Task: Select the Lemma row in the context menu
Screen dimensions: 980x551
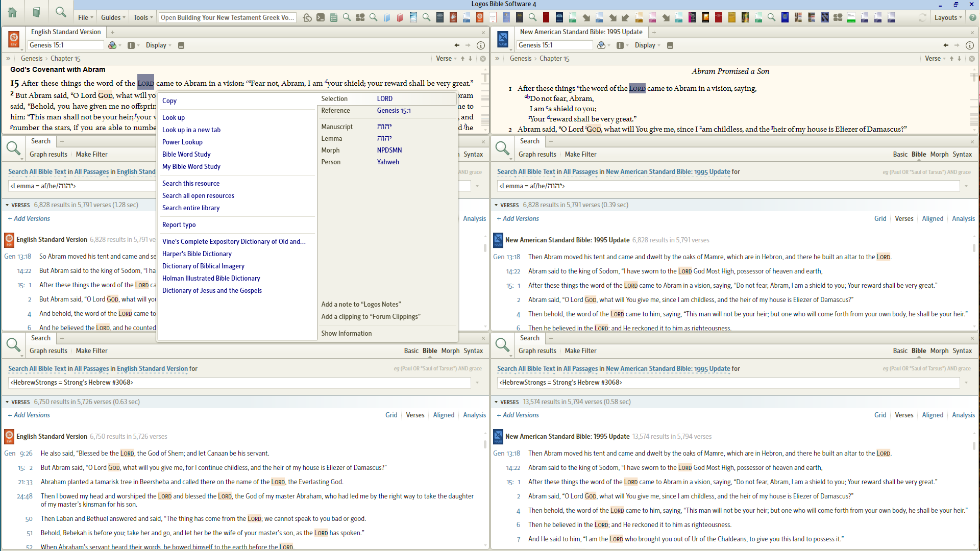Action: [x=387, y=139]
